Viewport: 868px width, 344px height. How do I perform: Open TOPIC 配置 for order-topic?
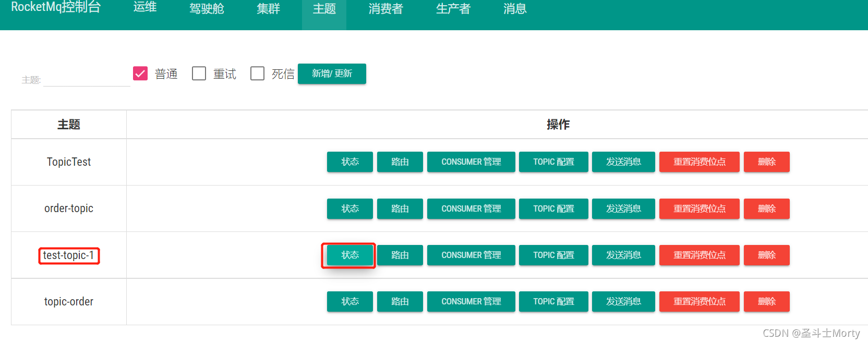[553, 208]
